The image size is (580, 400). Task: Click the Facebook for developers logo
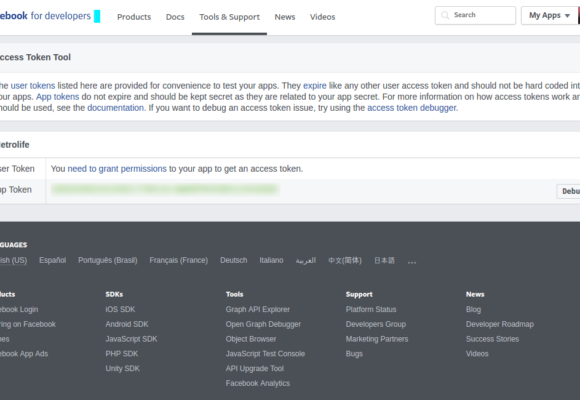point(45,16)
